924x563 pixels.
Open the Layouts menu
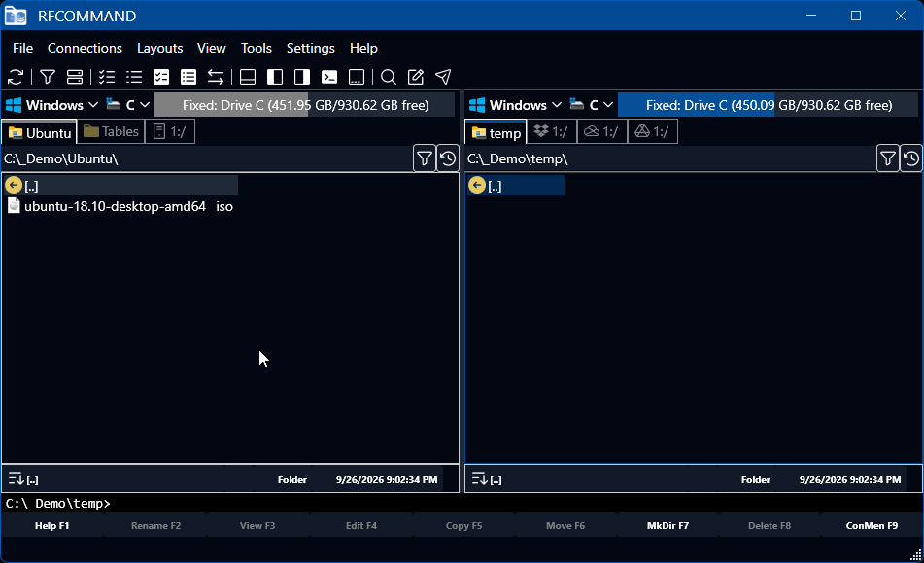coord(159,48)
